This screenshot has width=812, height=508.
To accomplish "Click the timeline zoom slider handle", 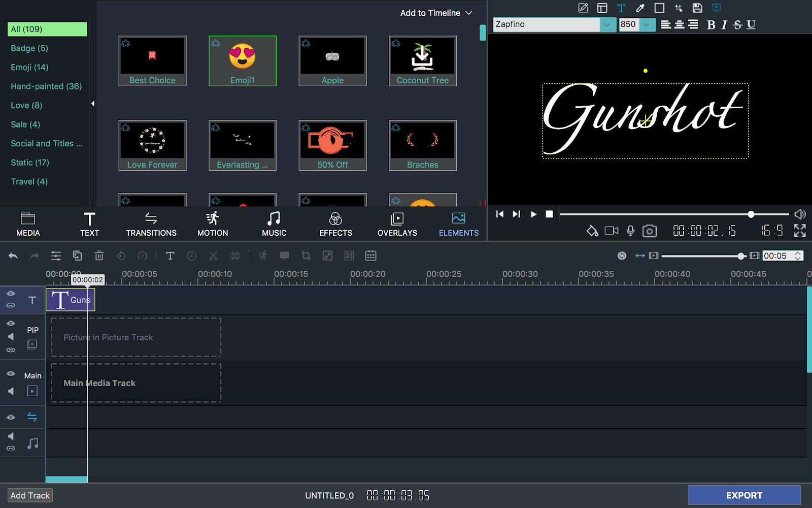I will pyautogui.click(x=741, y=256).
